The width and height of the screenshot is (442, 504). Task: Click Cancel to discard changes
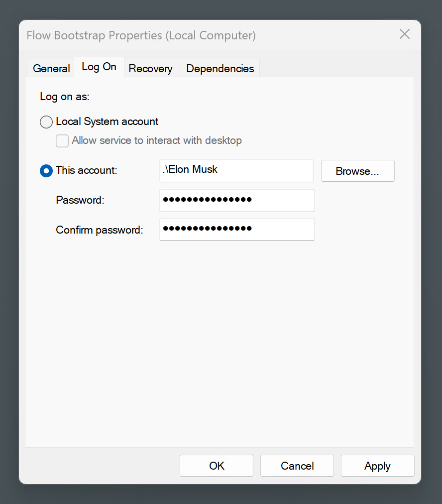pos(297,466)
